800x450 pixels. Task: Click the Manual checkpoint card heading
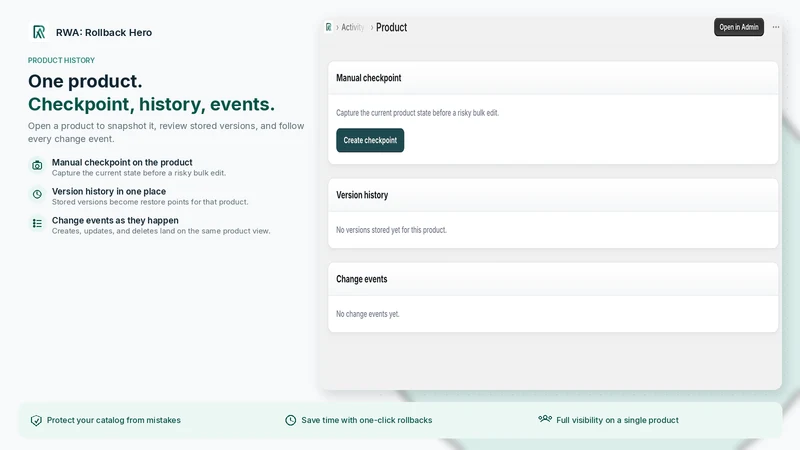pyautogui.click(x=368, y=78)
